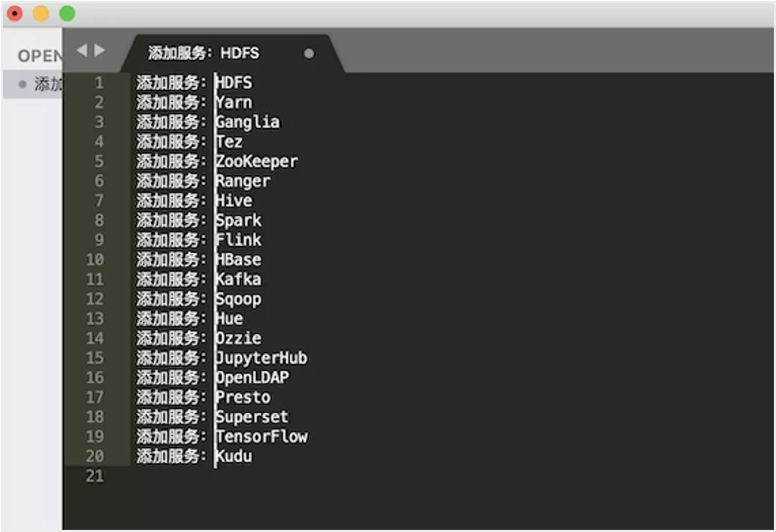This screenshot has height=532, width=776.
Task: Click the word Kudu on line 20
Action: pyautogui.click(x=234, y=456)
